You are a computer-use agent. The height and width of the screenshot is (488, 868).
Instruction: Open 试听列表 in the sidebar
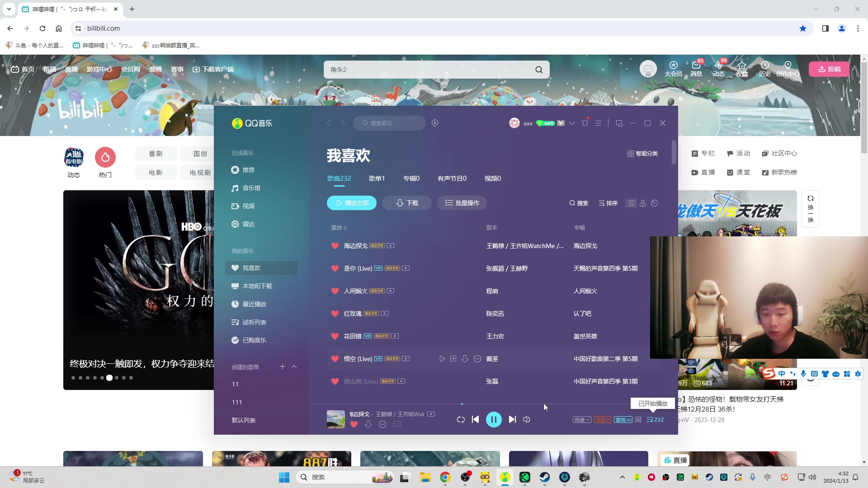click(249, 322)
